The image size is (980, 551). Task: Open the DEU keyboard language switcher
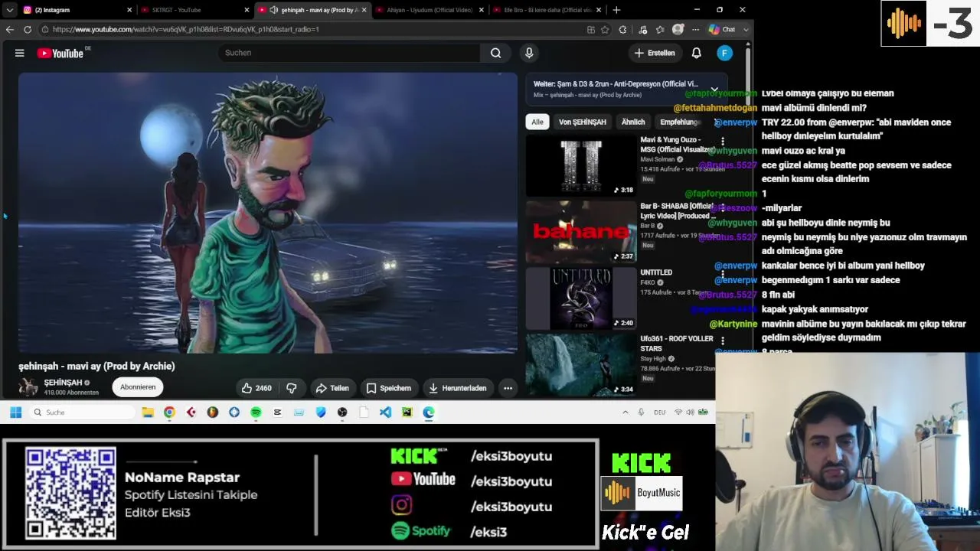[x=659, y=412]
